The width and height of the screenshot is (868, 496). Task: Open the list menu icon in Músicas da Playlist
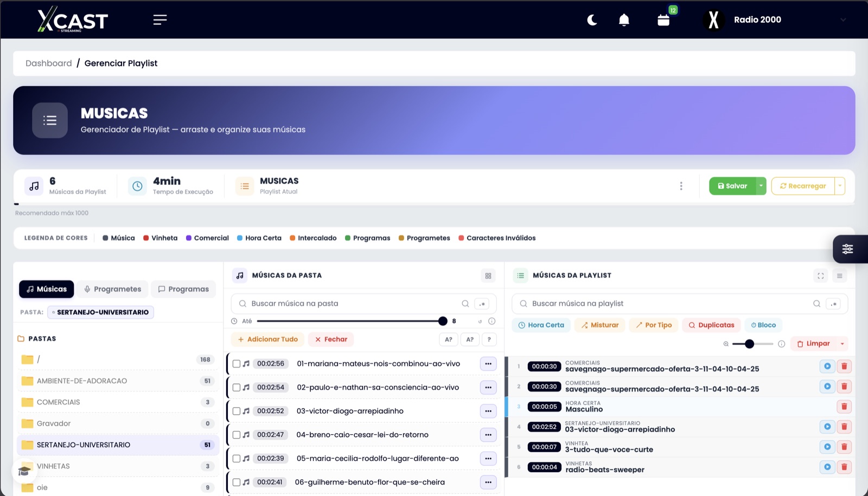[839, 276]
